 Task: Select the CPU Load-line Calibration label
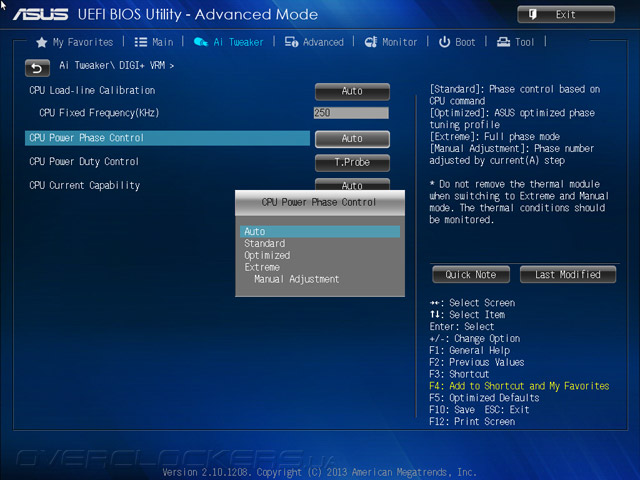coord(92,91)
